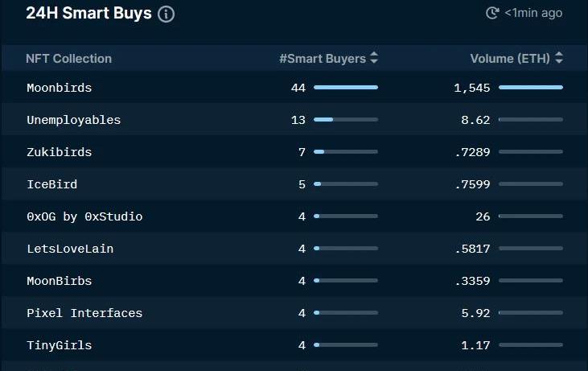Image resolution: width=588 pixels, height=371 pixels.
Task: Open the Moonbirds collection
Action: click(60, 88)
